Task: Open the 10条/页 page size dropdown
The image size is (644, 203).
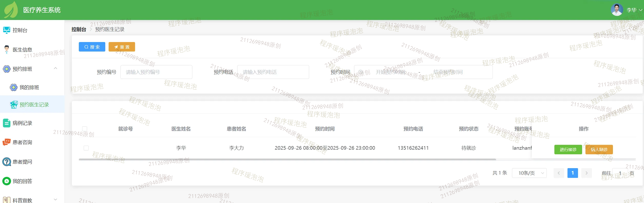Action: [529, 173]
